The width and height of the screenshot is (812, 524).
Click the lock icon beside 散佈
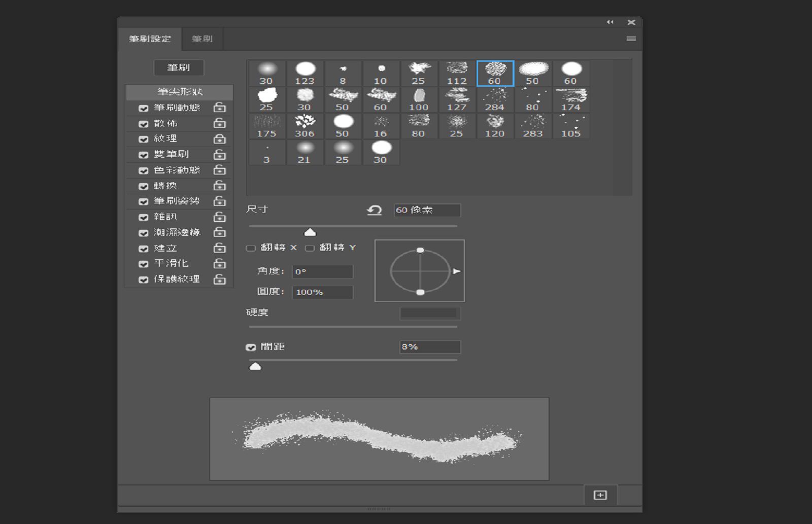[220, 123]
